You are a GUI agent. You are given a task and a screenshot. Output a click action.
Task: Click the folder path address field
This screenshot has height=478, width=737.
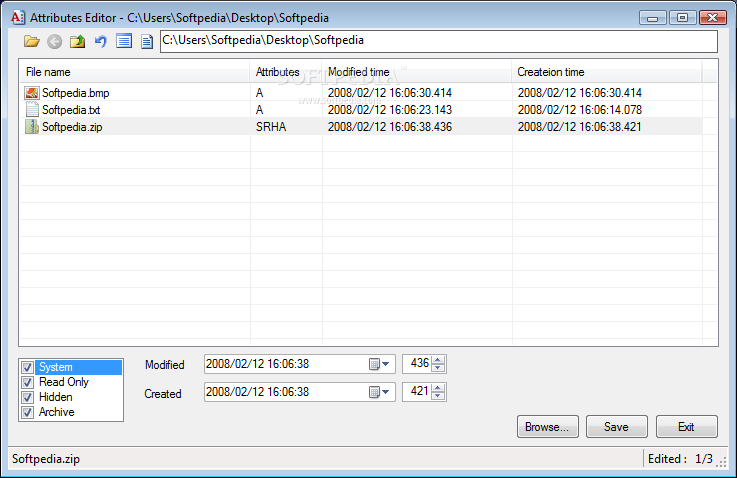(439, 41)
